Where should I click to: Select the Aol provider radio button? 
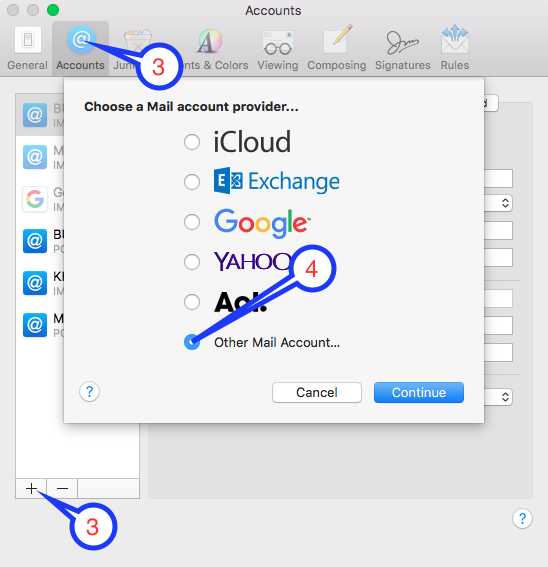(x=192, y=302)
